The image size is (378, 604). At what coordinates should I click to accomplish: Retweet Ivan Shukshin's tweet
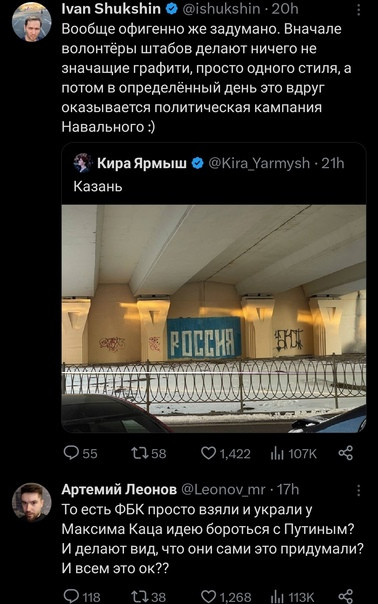[x=148, y=453]
